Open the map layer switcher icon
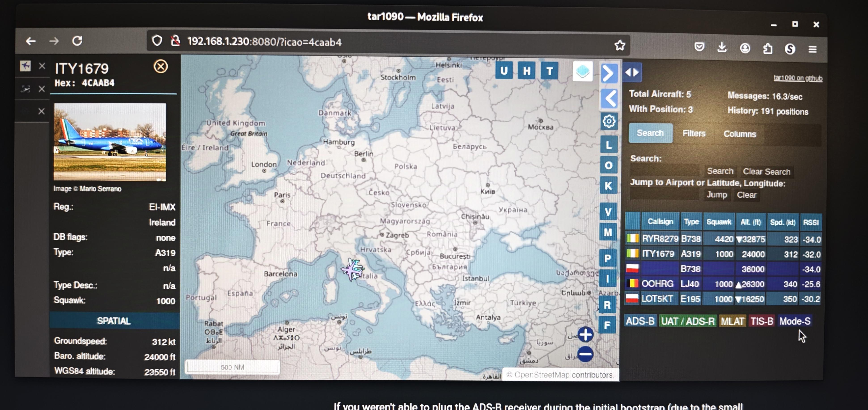Screen dimensions: 868x410 coord(583,71)
